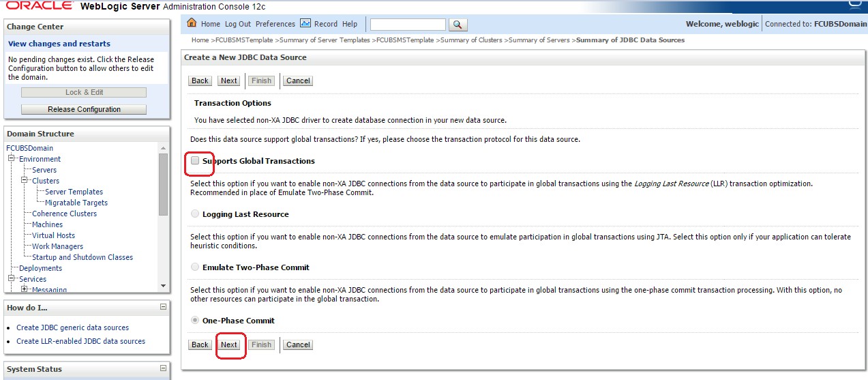Click the house icon in the toolbar
The height and width of the screenshot is (380, 868).
pos(192,23)
